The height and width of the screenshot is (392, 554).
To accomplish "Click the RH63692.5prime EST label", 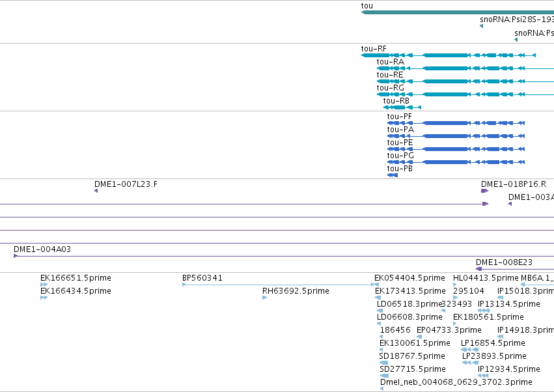I will [x=296, y=291].
